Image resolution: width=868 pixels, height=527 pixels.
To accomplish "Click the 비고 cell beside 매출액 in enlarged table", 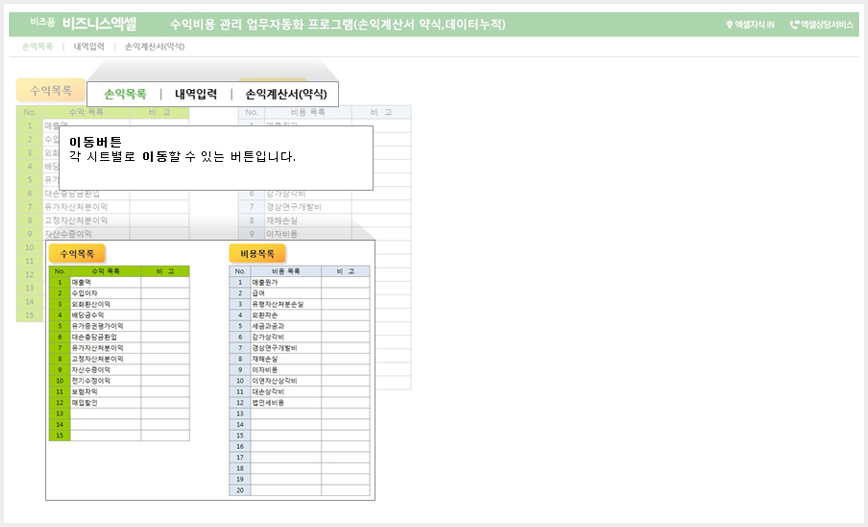I will [165, 282].
